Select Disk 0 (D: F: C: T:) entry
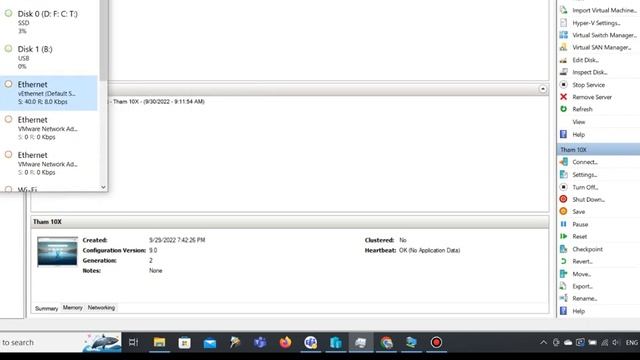 49,22
